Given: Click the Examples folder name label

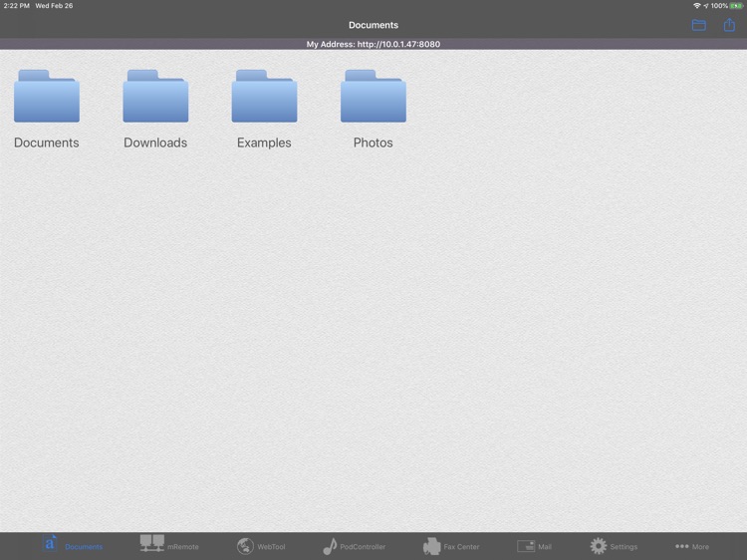Looking at the screenshot, I should (264, 142).
